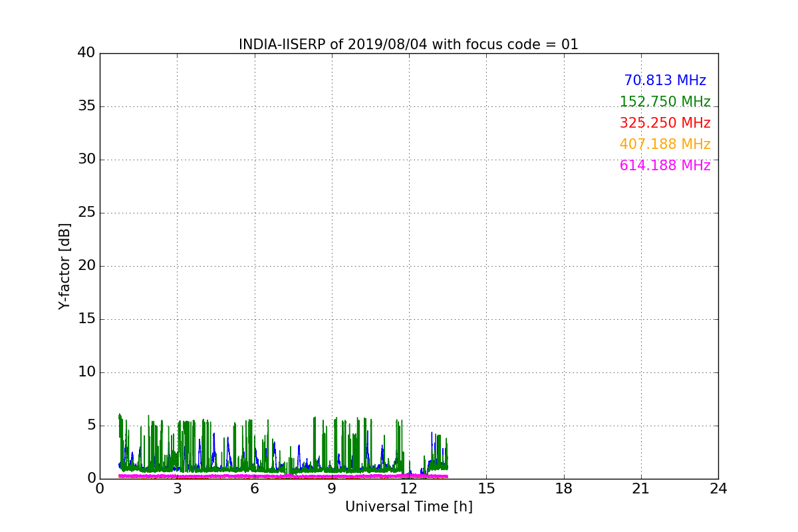Click the y-axis tick label 25
The height and width of the screenshot is (532, 798).
click(86, 213)
